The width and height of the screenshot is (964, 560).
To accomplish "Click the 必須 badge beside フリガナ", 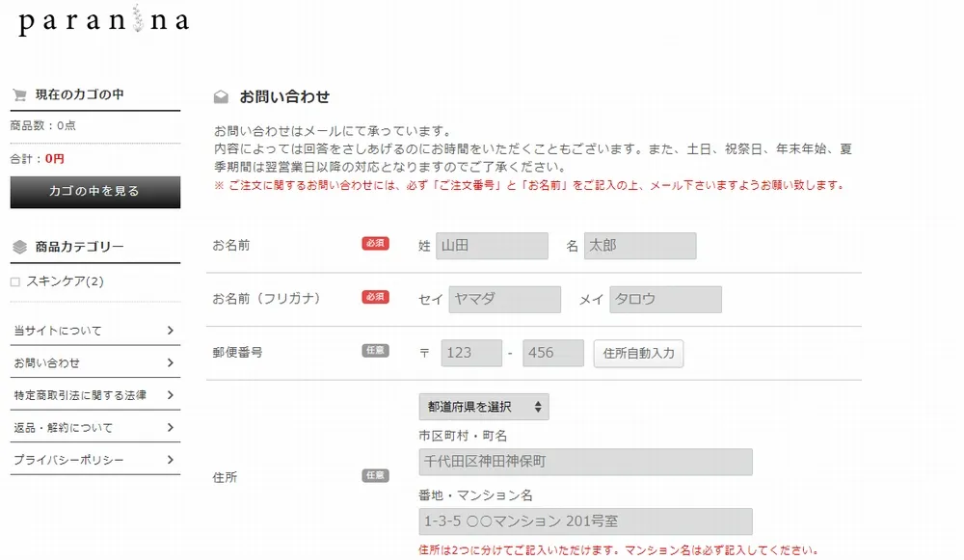I will [x=375, y=297].
